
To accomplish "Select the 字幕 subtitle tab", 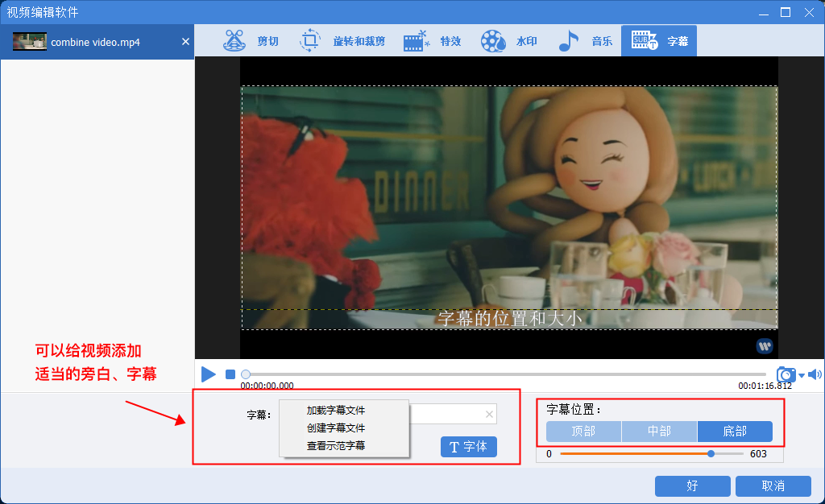I will [x=659, y=41].
